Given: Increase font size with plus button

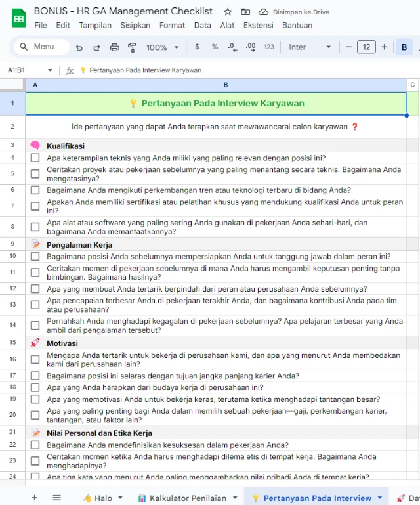Looking at the screenshot, I should (384, 47).
